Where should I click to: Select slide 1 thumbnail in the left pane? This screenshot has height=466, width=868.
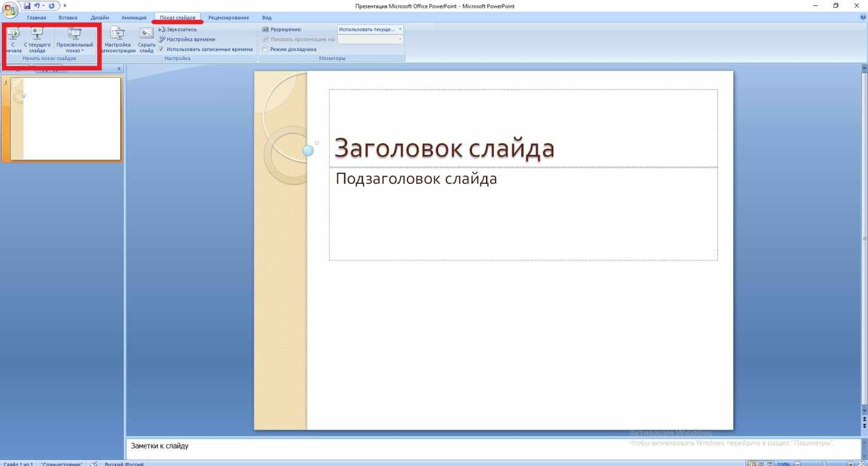(x=66, y=119)
